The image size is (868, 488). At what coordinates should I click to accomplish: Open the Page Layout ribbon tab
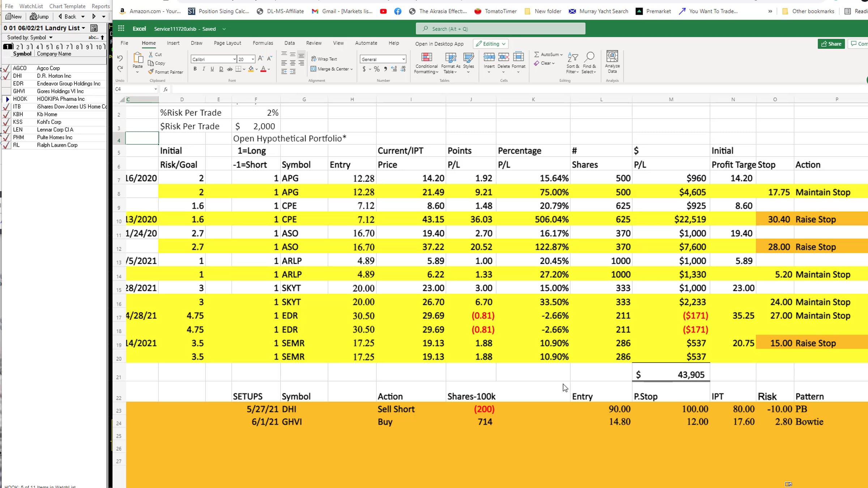tap(227, 43)
